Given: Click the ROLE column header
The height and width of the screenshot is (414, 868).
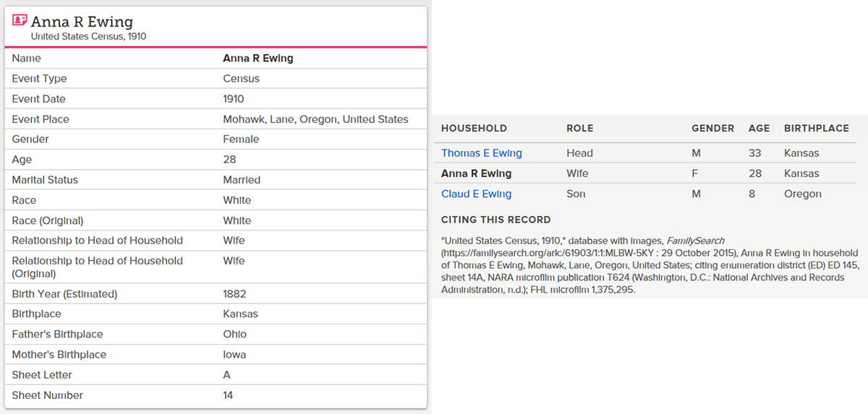Looking at the screenshot, I should pos(580,128).
